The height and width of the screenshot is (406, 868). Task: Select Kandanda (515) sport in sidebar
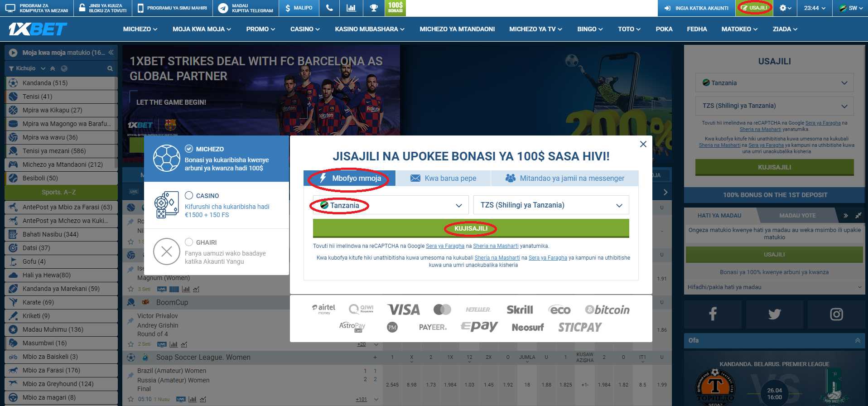[x=61, y=83]
